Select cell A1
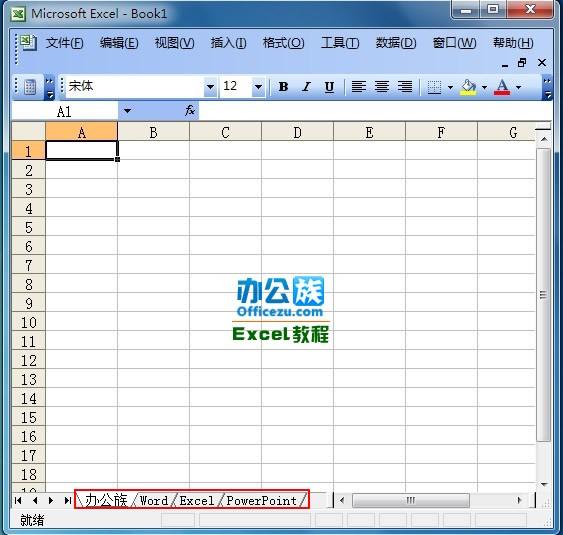The image size is (563, 535). [x=82, y=150]
